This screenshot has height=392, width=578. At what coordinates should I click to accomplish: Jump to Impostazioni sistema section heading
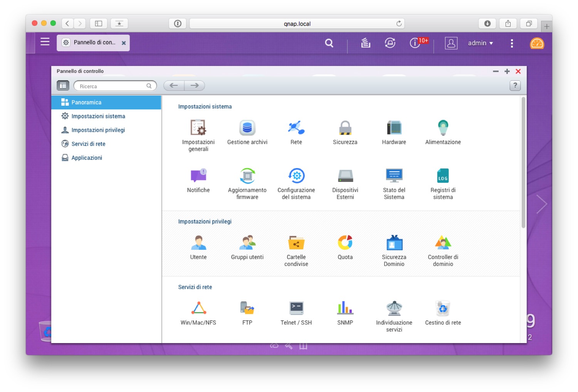click(x=205, y=107)
